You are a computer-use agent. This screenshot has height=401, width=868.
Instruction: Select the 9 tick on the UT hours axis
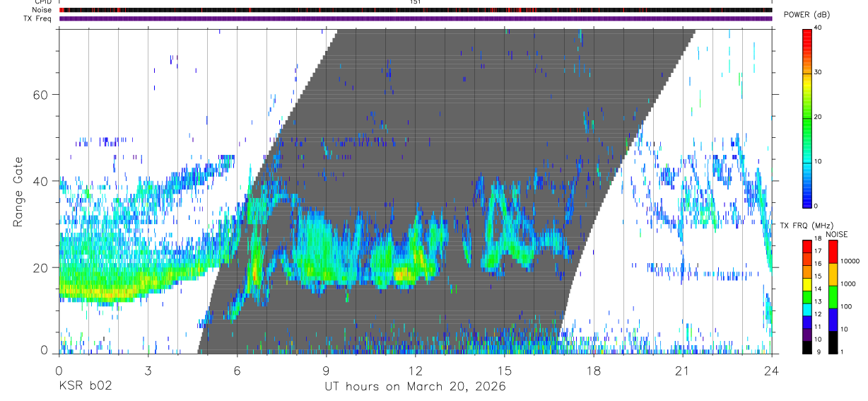click(326, 371)
